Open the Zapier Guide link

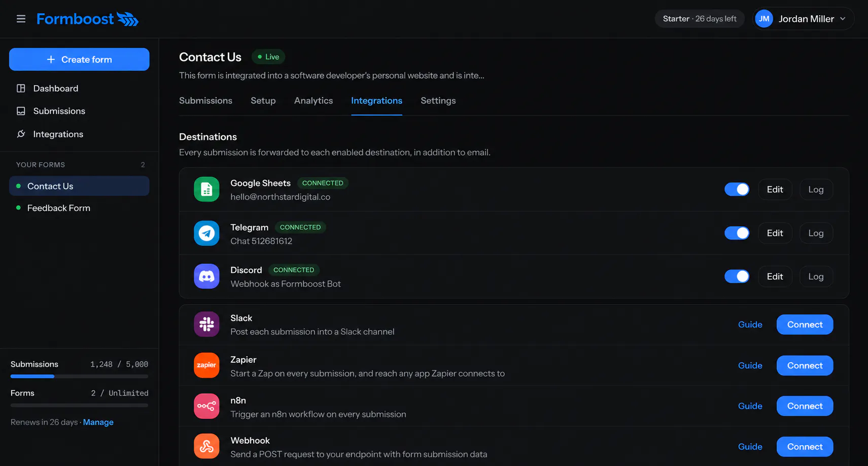(x=750, y=366)
